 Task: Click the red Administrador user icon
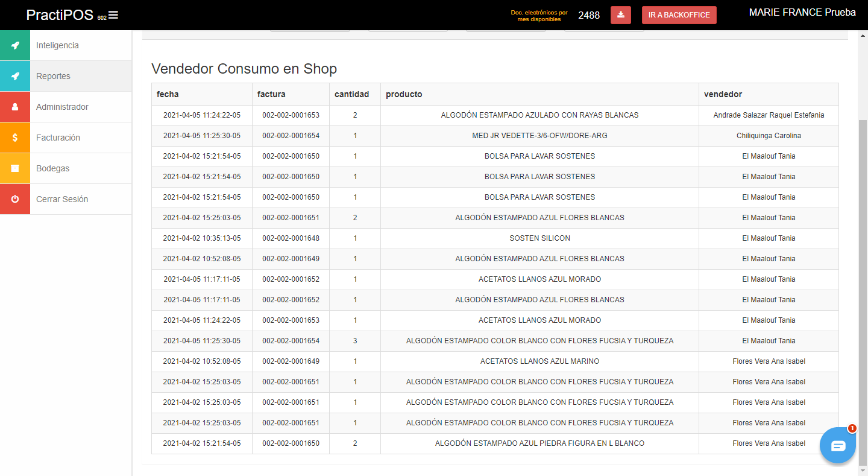click(x=15, y=107)
